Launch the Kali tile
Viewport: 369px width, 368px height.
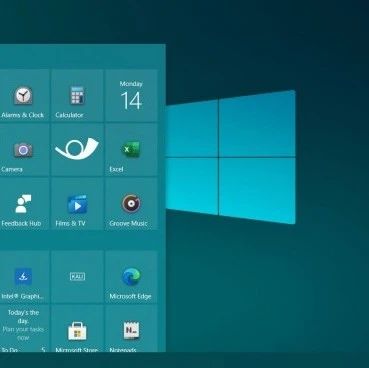(77, 277)
